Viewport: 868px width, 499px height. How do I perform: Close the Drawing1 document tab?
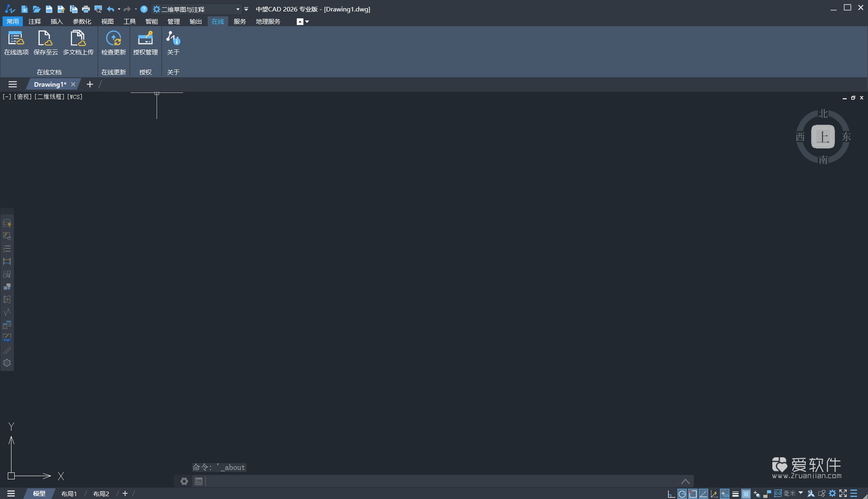(x=73, y=84)
